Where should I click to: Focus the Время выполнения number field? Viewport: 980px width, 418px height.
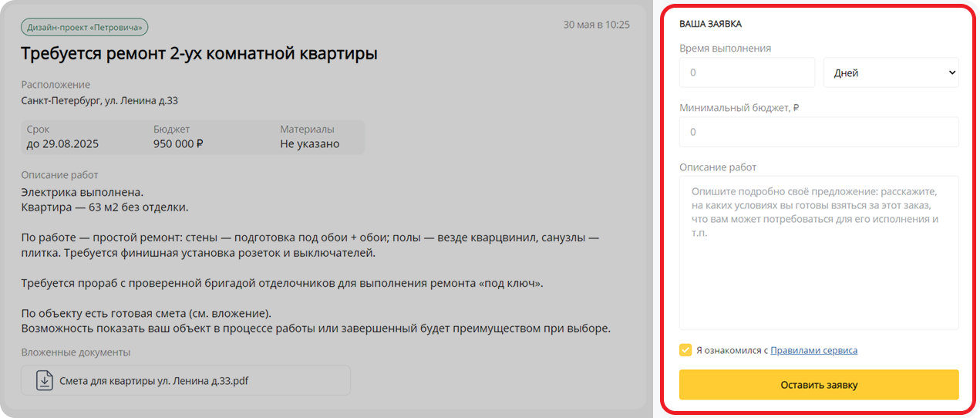click(746, 72)
